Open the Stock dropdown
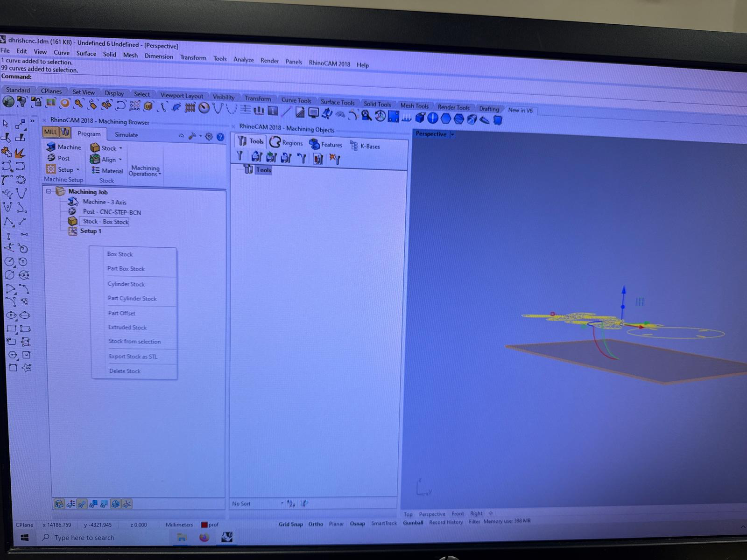Viewport: 747px width, 560px height. 106,148
